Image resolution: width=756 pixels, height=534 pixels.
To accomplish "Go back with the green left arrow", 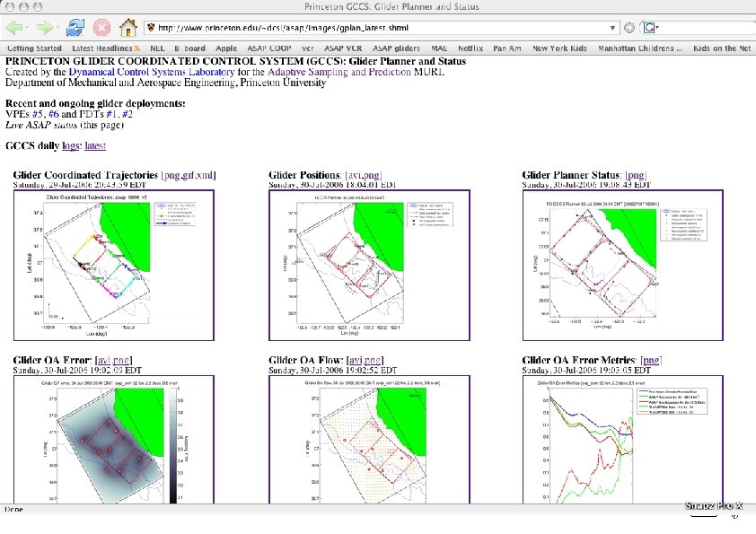I will click(14, 28).
